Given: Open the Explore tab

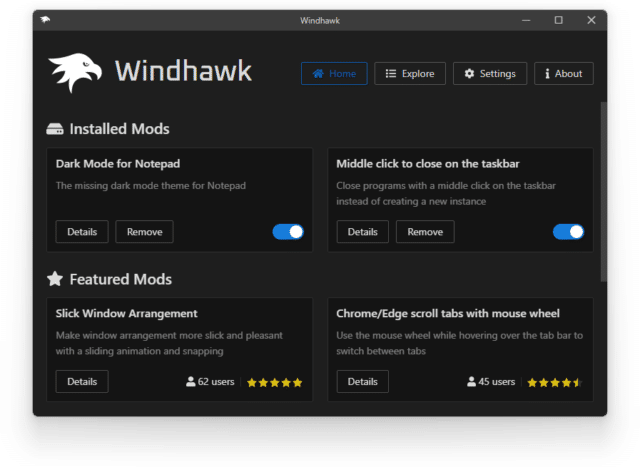Looking at the screenshot, I should (x=410, y=73).
